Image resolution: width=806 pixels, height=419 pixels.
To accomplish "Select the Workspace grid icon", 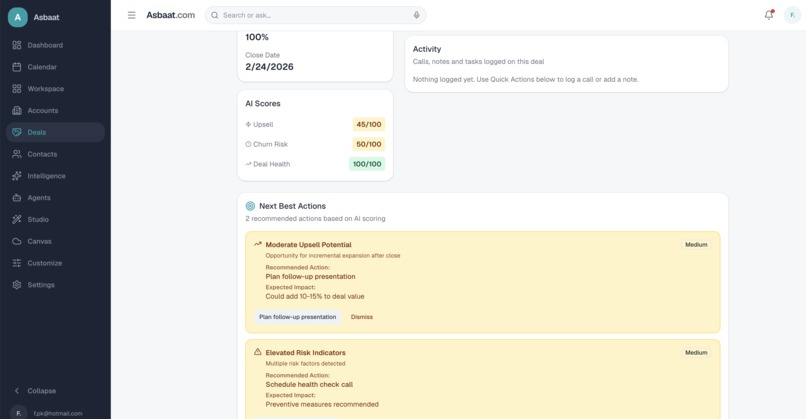I will coord(17,88).
